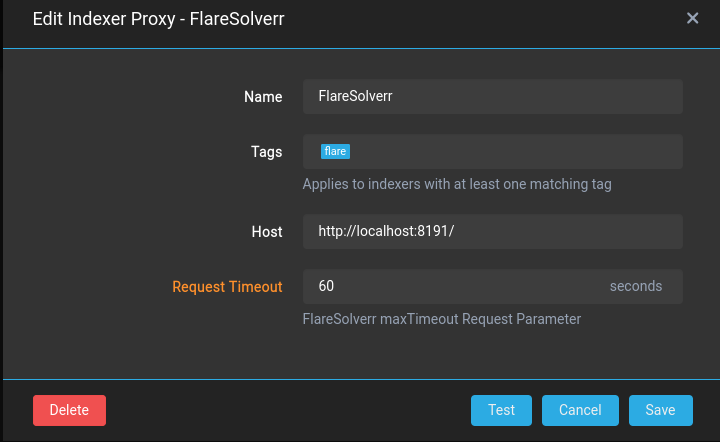Click the Host field label
Viewport: 720px width, 442px height.
(x=267, y=232)
